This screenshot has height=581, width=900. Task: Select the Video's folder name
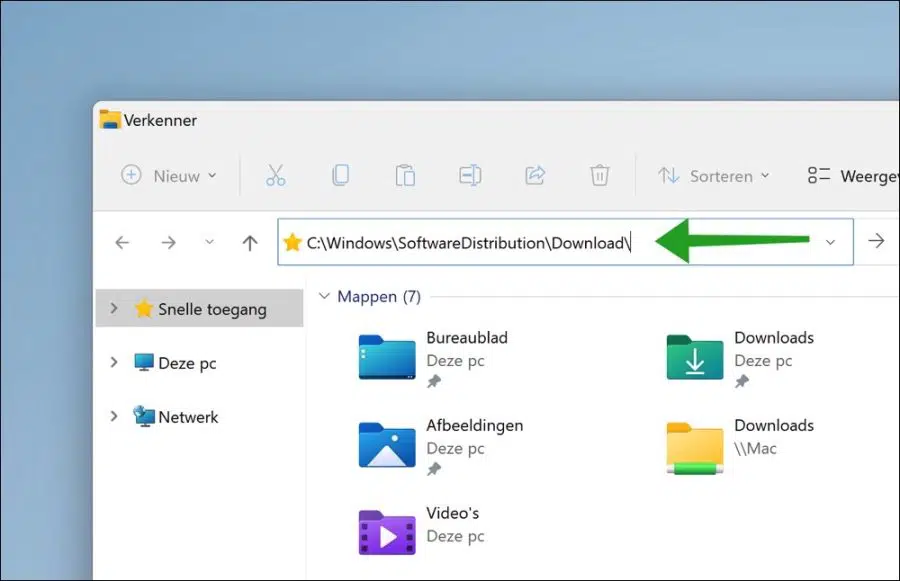(x=452, y=513)
